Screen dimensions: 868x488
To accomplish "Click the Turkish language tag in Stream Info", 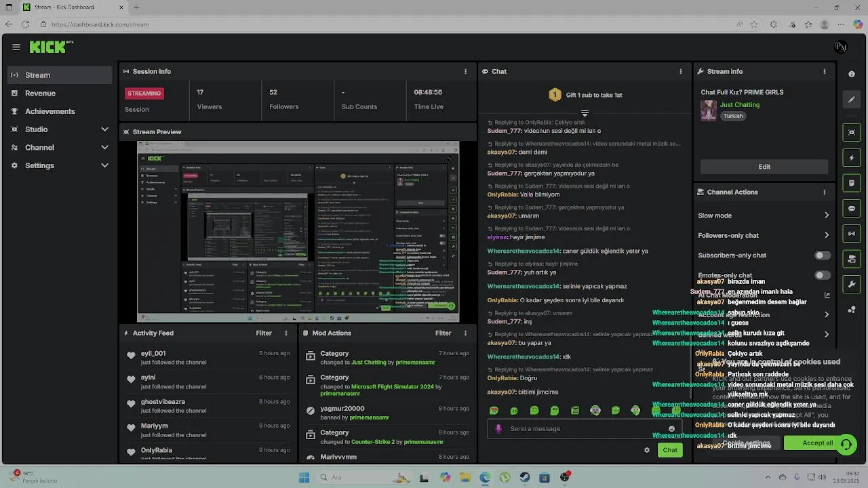I will coord(733,116).
